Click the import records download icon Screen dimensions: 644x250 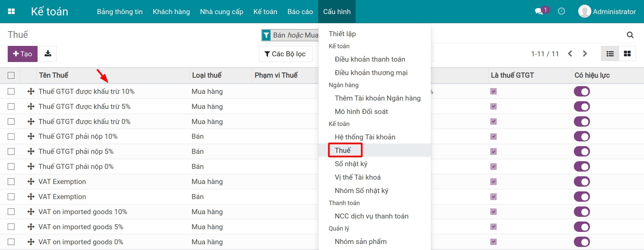tap(48, 54)
